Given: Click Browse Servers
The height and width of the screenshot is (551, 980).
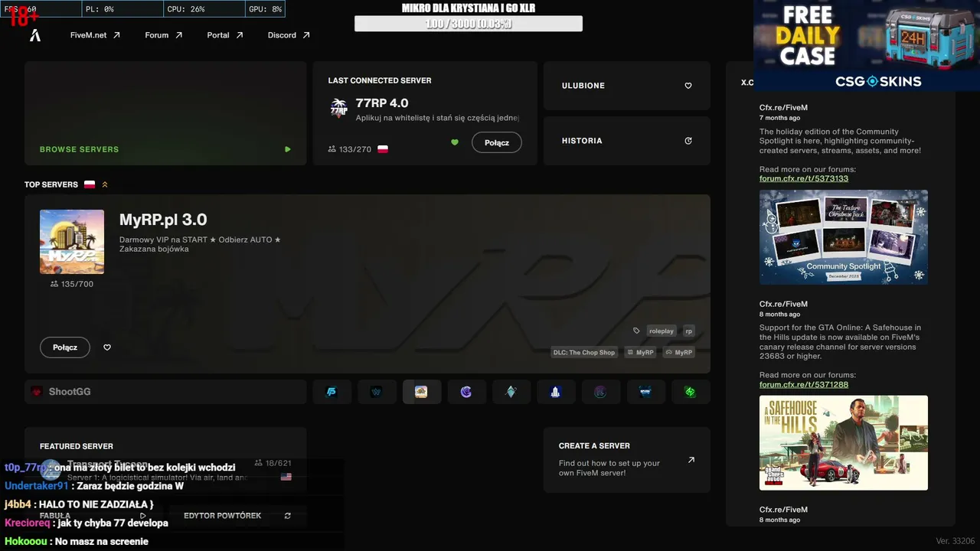Looking at the screenshot, I should click(165, 113).
